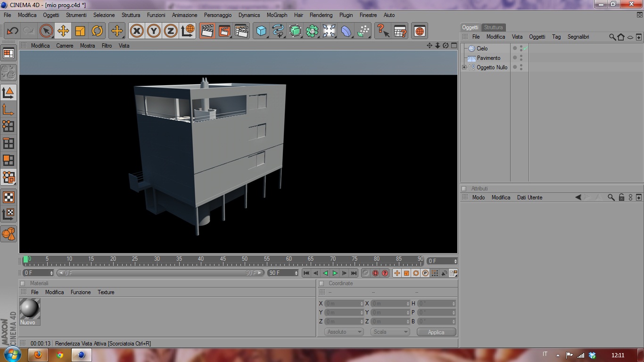Toggle Y axis lock

(154, 31)
